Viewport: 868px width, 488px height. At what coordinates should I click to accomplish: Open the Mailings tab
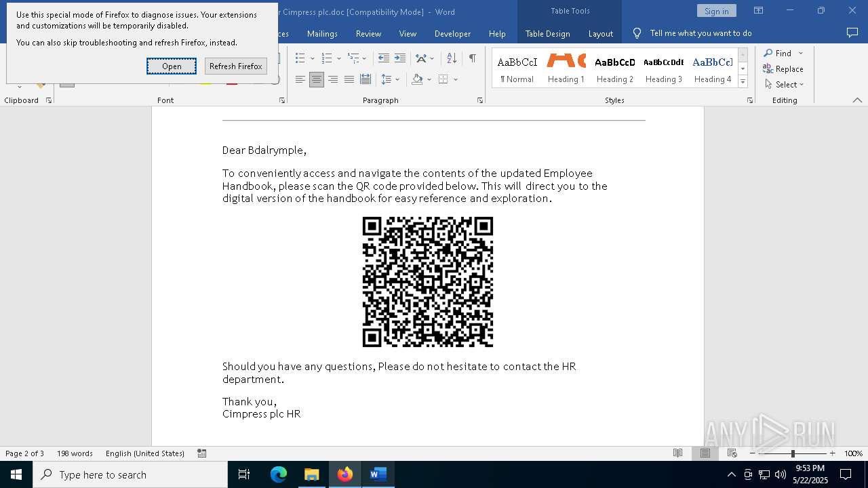322,33
